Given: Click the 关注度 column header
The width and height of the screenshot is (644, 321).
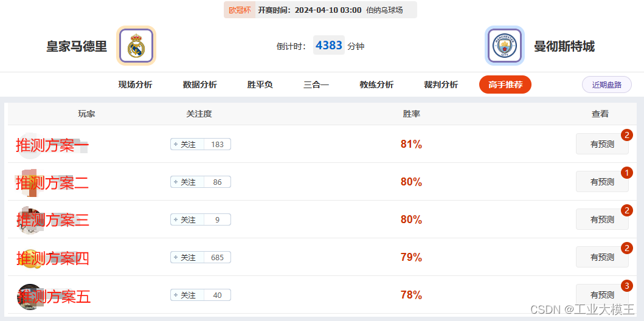Looking at the screenshot, I should pos(199,114).
